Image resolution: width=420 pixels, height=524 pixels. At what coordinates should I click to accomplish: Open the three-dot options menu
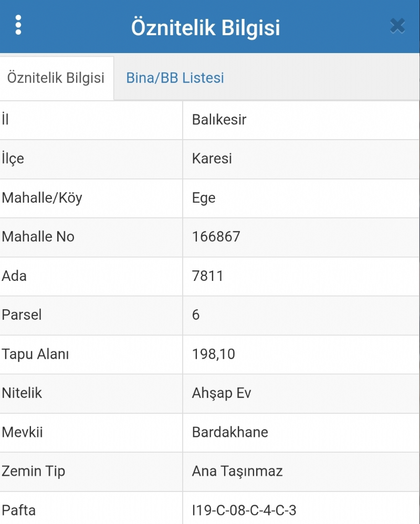18,25
